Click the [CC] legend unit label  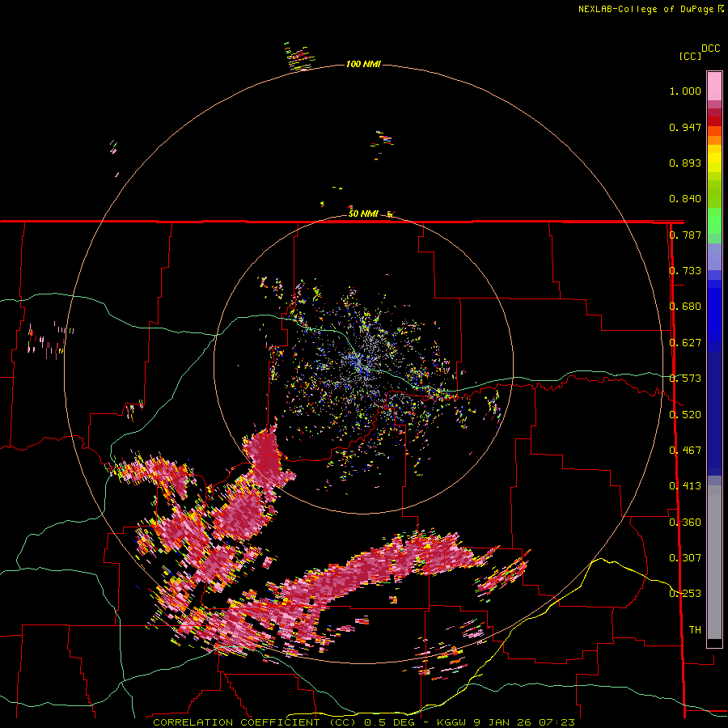[690, 56]
